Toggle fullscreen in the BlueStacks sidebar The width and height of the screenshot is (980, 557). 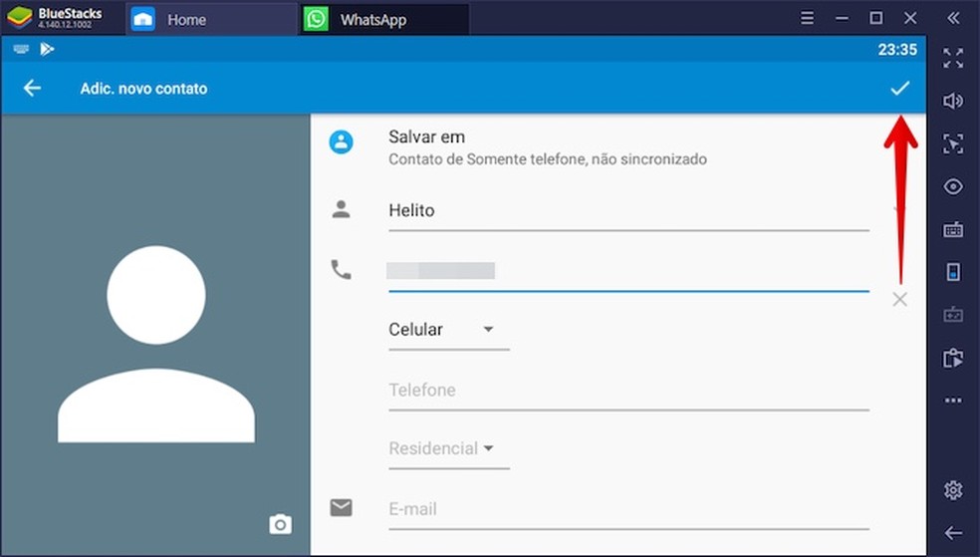[x=953, y=58]
